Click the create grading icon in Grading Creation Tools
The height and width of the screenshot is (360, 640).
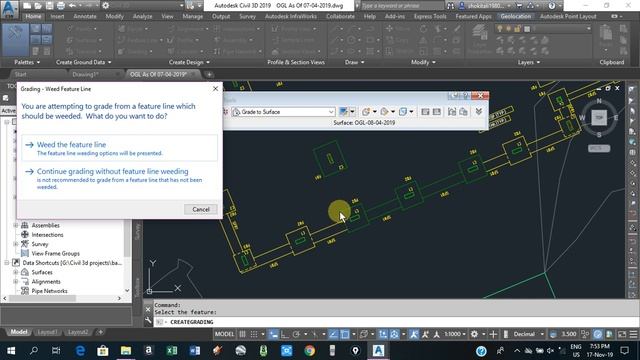[366, 111]
